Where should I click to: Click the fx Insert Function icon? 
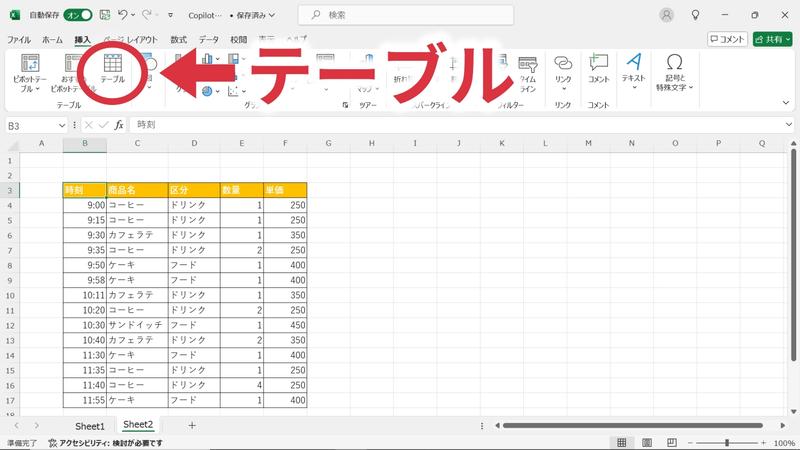tap(119, 125)
